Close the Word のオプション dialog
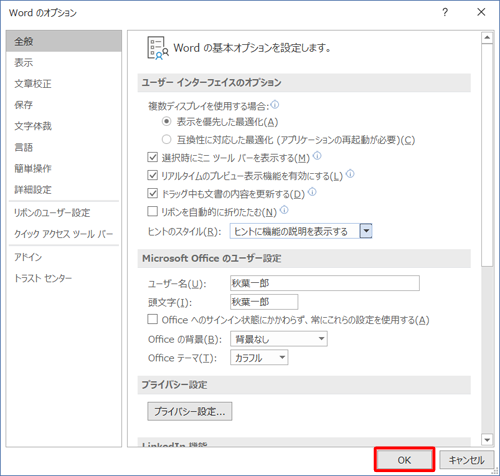500x476 pixels. point(481,12)
